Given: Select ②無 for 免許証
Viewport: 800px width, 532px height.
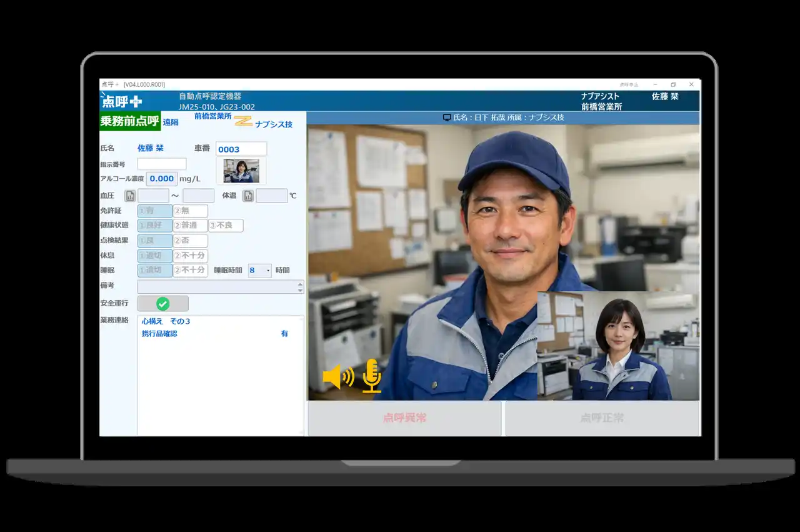Looking at the screenshot, I should pyautogui.click(x=190, y=211).
